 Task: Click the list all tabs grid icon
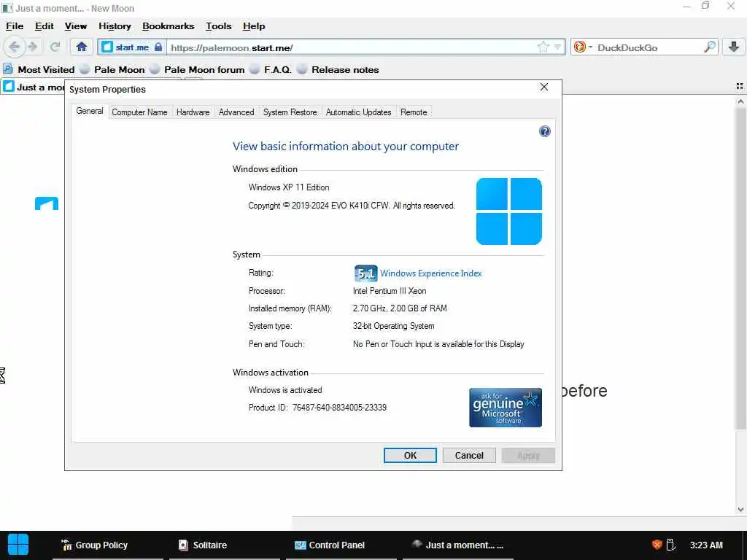740,87
